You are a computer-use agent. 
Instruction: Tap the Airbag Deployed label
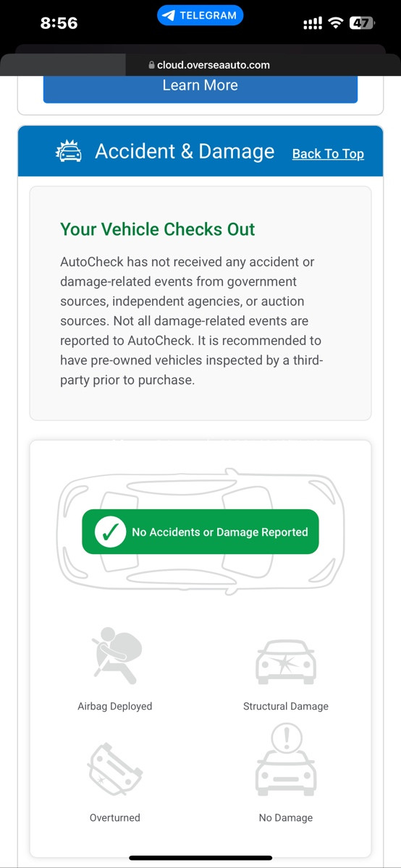[x=115, y=706]
